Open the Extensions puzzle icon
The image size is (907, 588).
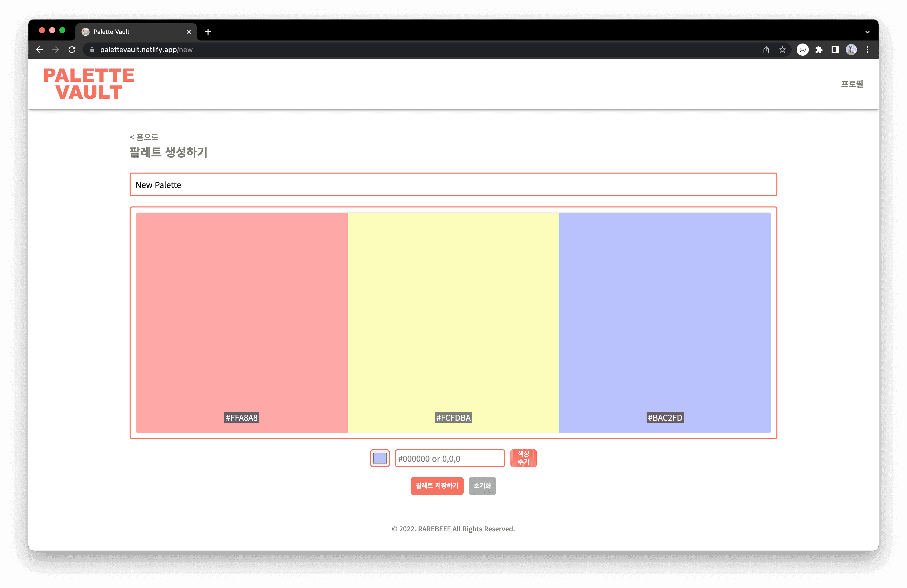tap(819, 50)
